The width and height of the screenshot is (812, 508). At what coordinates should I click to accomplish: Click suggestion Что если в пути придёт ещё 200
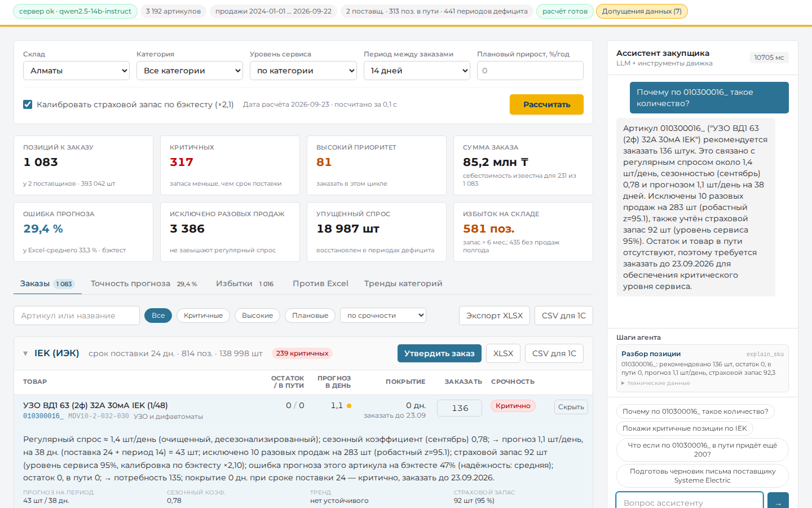coord(703,450)
